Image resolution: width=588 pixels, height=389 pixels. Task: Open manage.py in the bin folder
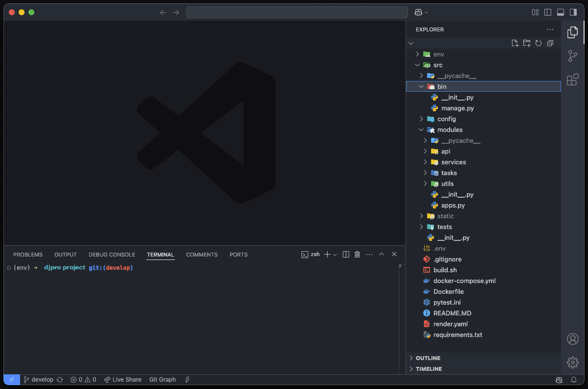coord(484,108)
